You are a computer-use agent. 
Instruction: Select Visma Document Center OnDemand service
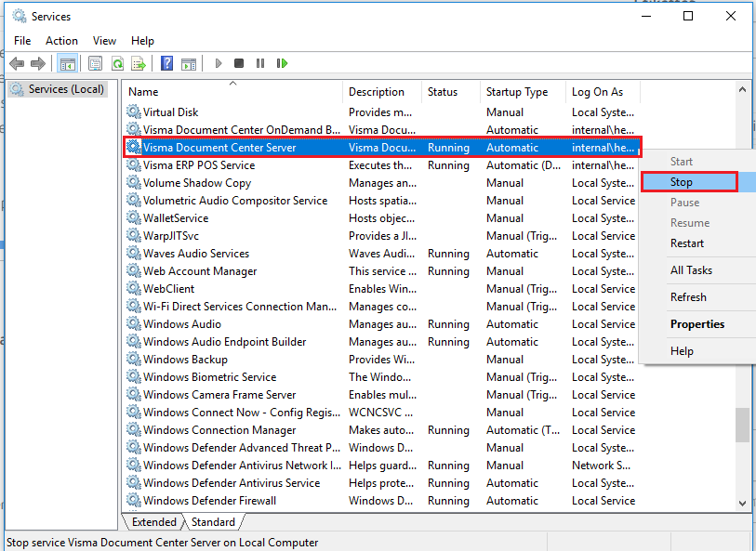click(x=382, y=130)
